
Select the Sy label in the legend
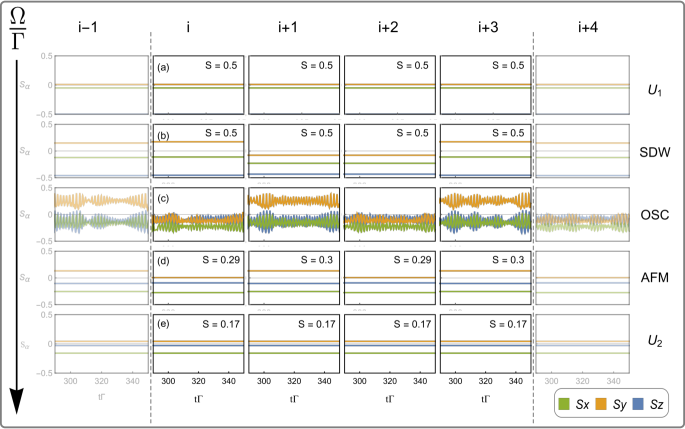(618, 404)
